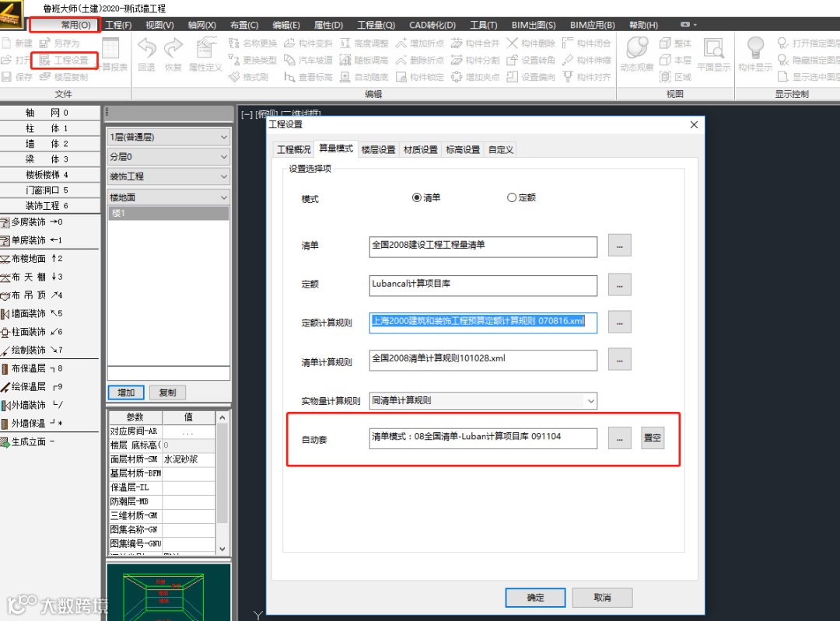Browse 定额计算规则 file with ellipsis button

(619, 323)
